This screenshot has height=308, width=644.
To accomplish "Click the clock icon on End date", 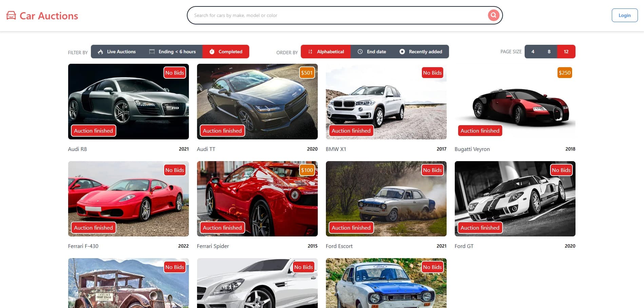I will [360, 52].
